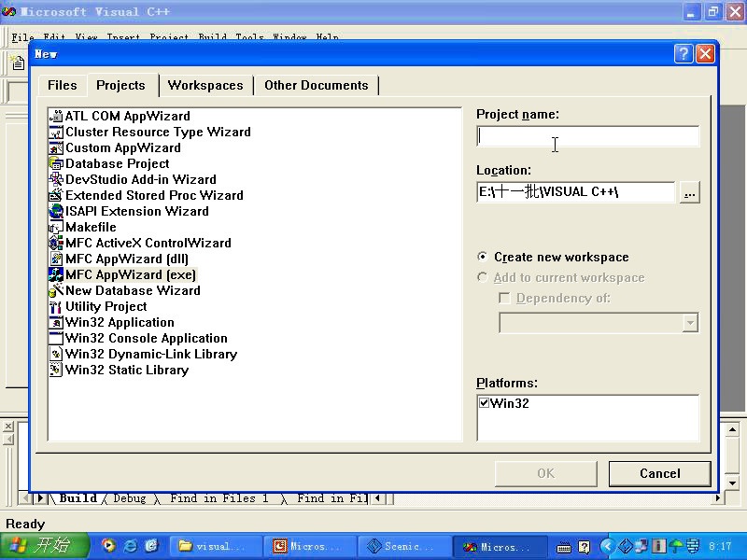747x560 pixels.
Task: Click new text file toolbar icon
Action: click(18, 63)
